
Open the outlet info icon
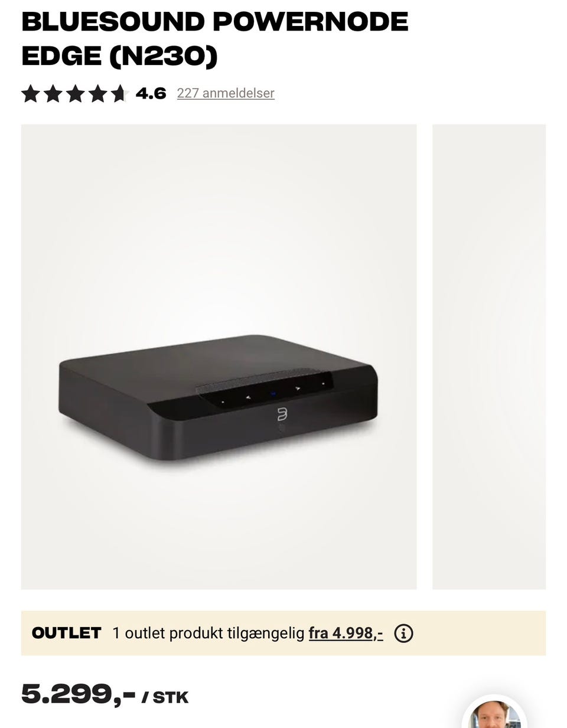(403, 633)
